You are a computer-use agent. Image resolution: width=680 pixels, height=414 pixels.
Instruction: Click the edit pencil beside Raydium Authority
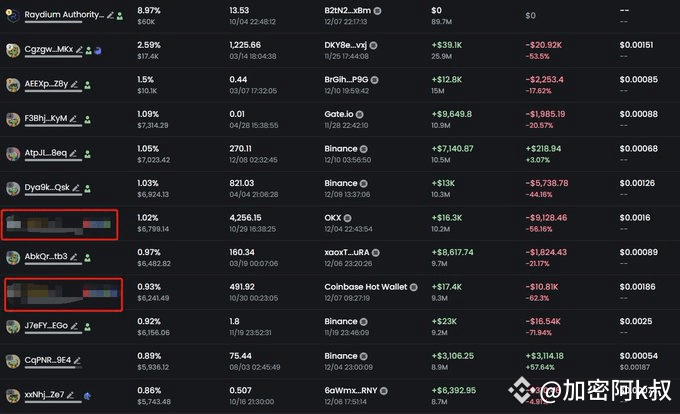click(x=111, y=16)
